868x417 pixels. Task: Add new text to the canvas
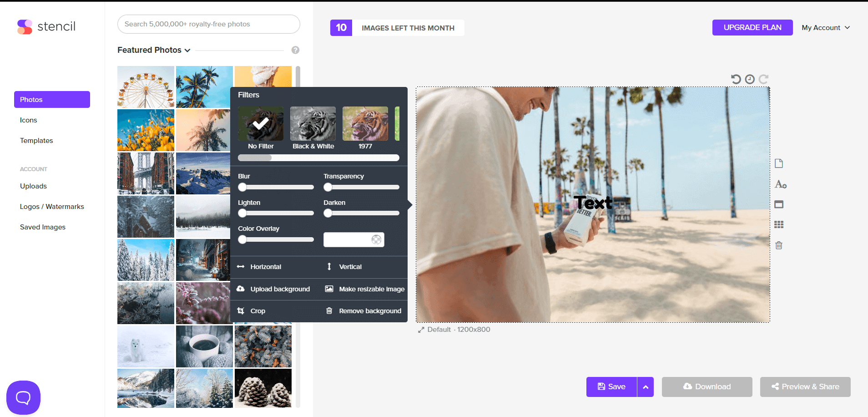pos(780,184)
